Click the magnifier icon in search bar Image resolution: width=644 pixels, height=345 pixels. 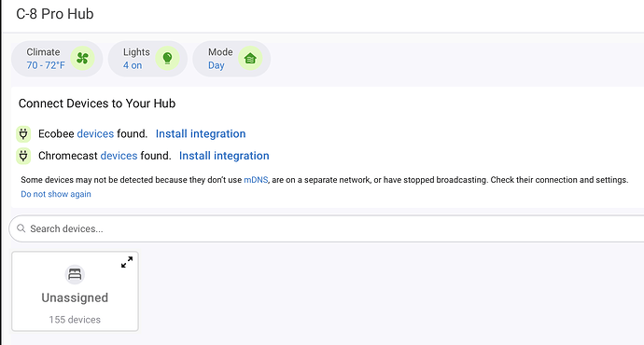coord(21,228)
